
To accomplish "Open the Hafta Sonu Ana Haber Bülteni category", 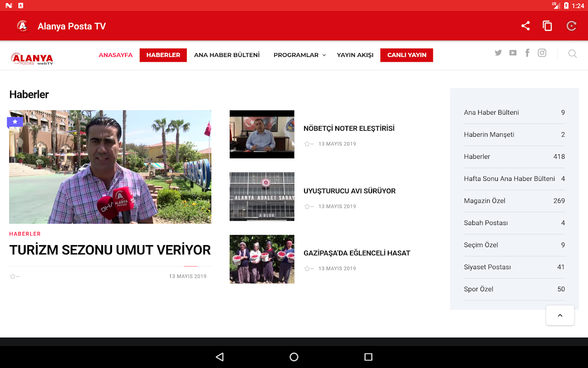I will pos(514,179).
